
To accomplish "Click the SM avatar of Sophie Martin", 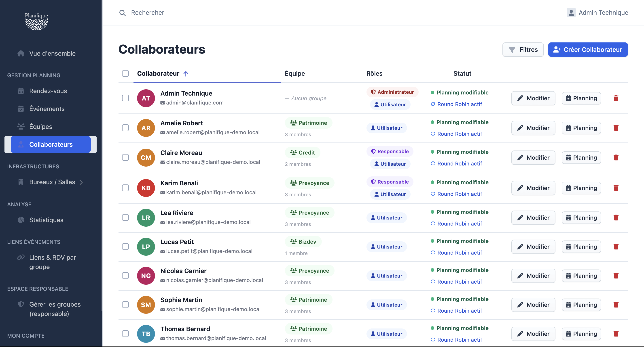I will click(x=146, y=305).
